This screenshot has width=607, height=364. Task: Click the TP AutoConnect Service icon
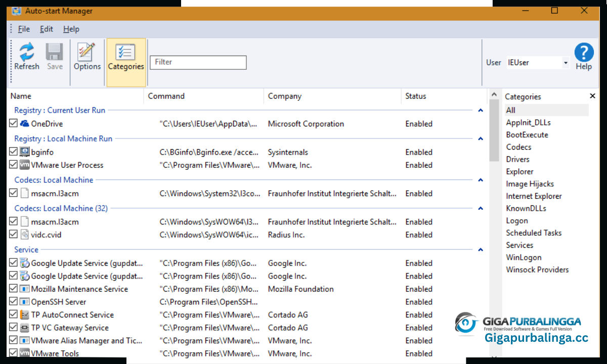pos(25,314)
